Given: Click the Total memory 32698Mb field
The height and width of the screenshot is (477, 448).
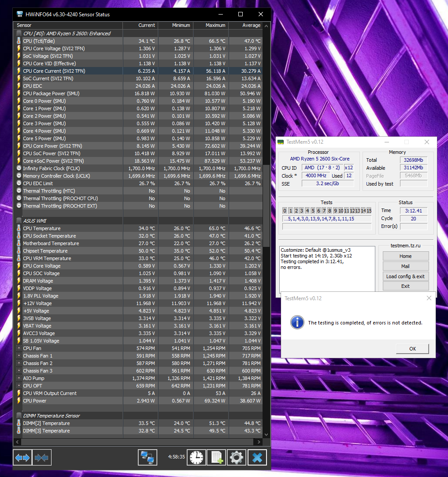Looking at the screenshot, I should 413,160.
